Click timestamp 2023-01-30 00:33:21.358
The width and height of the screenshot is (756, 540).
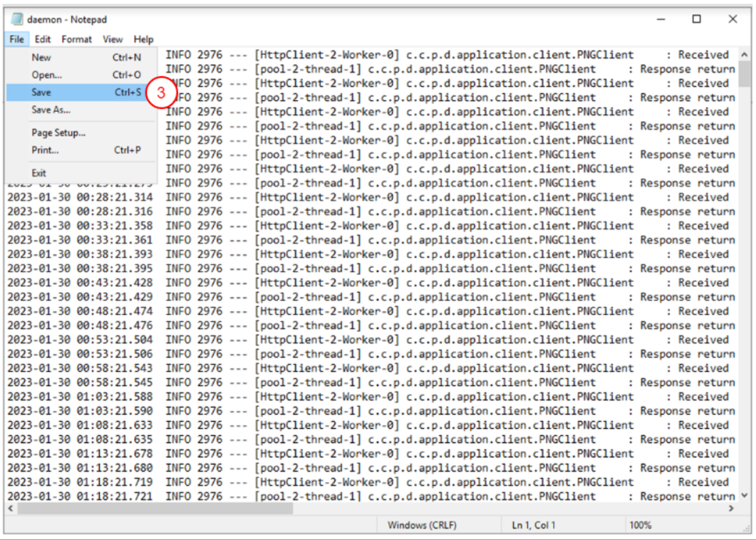pyautogui.click(x=80, y=226)
